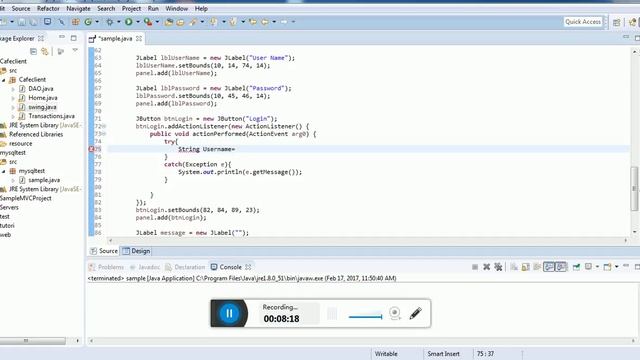This screenshot has width=640, height=360.
Task: Click the Save toolbar icon
Action: pos(22,22)
